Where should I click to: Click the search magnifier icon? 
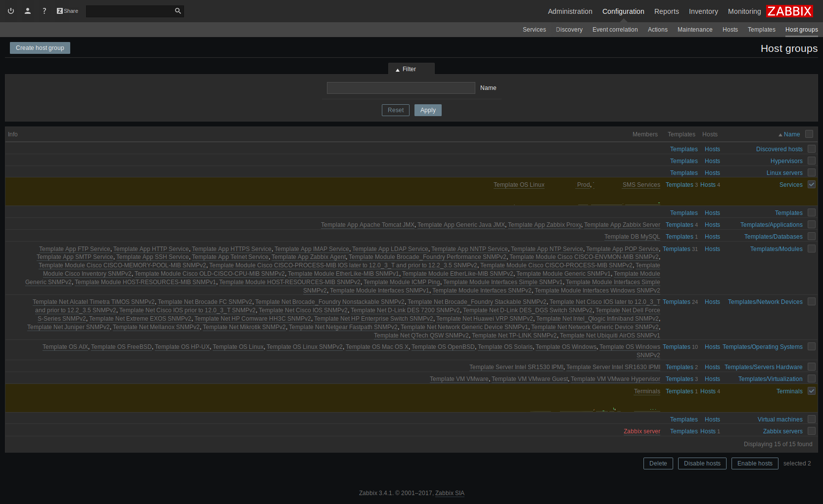click(178, 11)
